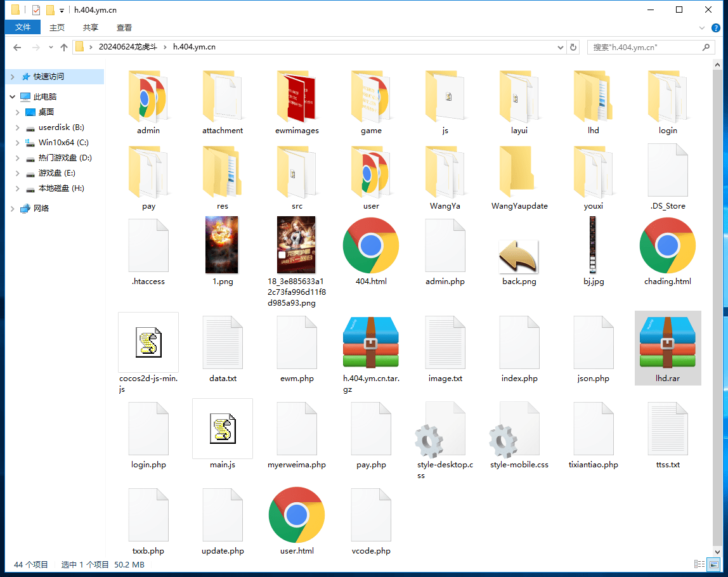
Task: Click the up one level arrow
Action: (63, 47)
